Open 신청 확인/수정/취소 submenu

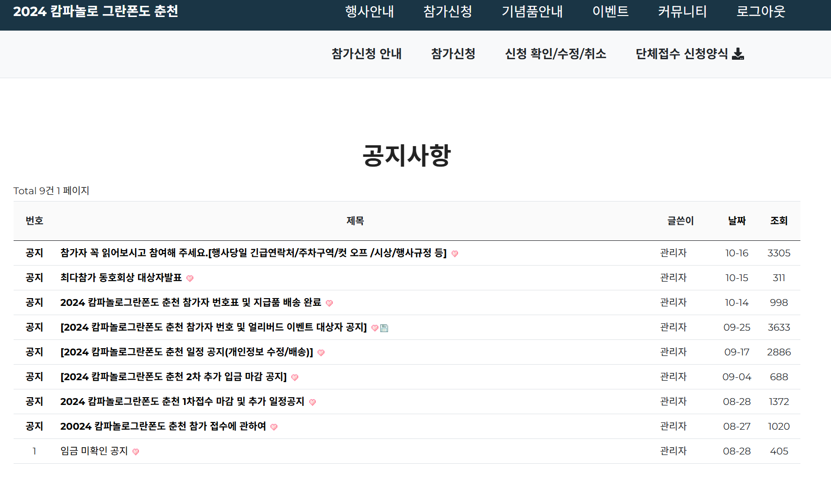(x=555, y=54)
